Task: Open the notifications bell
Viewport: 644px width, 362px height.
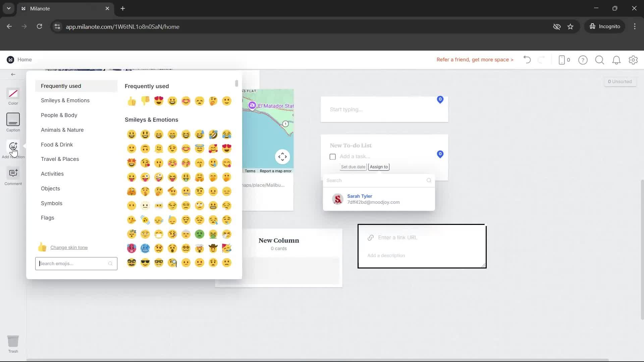Action: (x=616, y=60)
